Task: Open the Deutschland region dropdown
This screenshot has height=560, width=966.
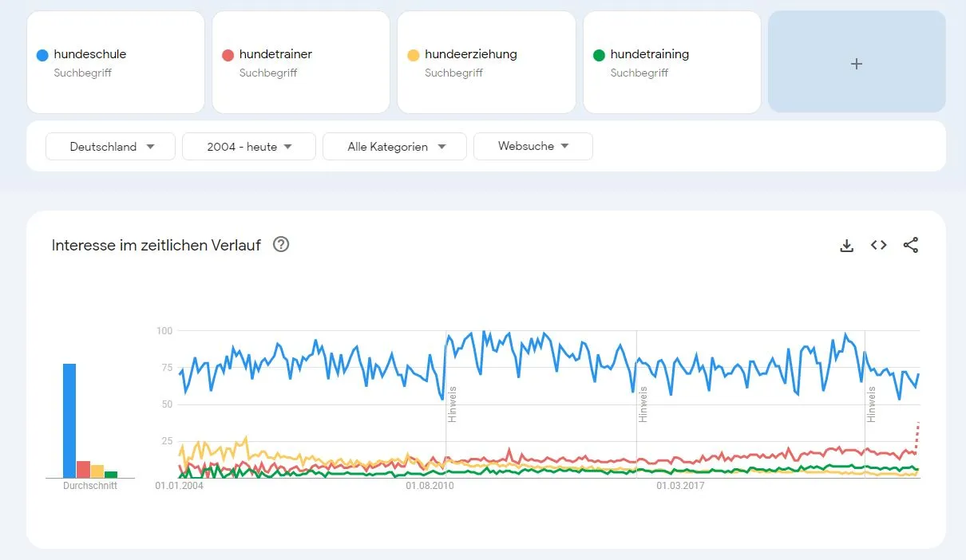Action: (x=110, y=147)
